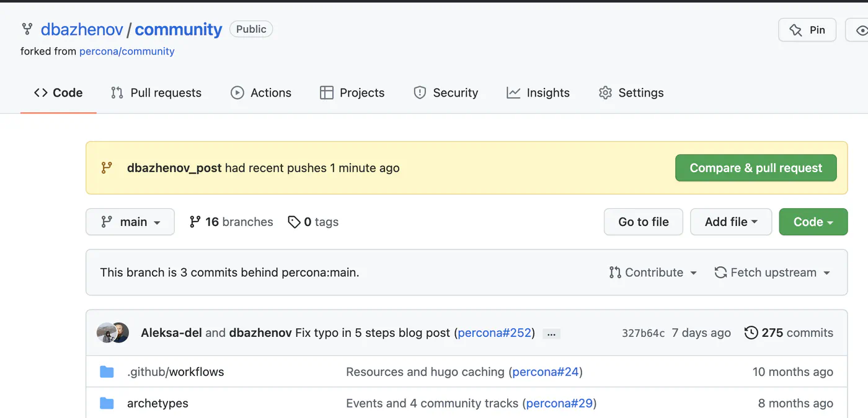This screenshot has width=868, height=418.
Task: Pin this repository with the Pin button
Action: click(807, 30)
